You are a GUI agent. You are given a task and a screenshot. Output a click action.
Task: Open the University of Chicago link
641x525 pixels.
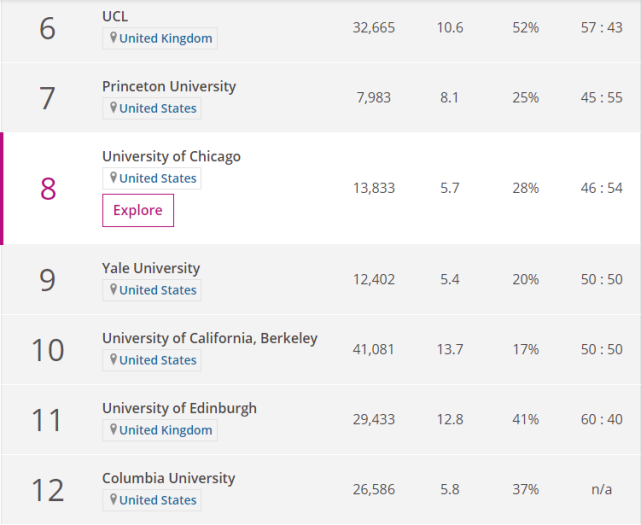[171, 156]
